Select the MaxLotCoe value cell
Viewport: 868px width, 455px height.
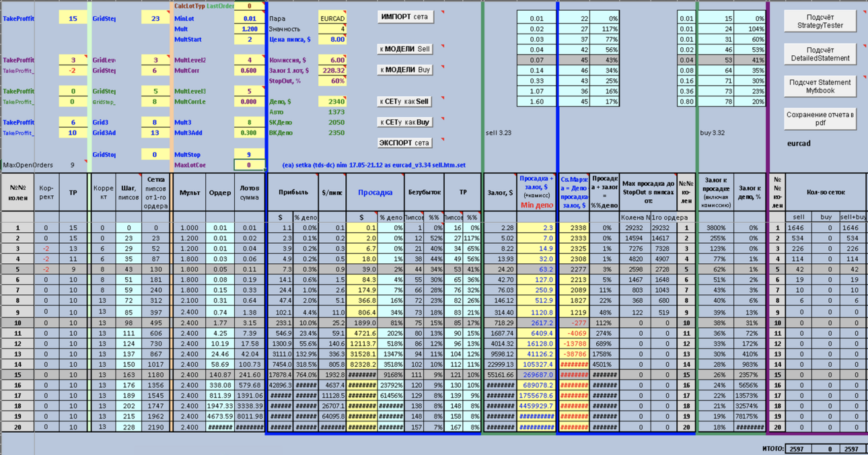[x=250, y=165]
